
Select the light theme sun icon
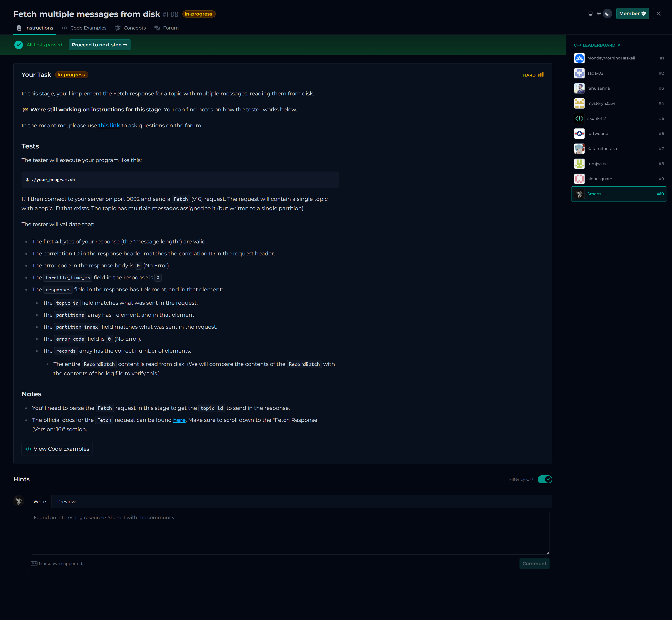click(x=599, y=14)
